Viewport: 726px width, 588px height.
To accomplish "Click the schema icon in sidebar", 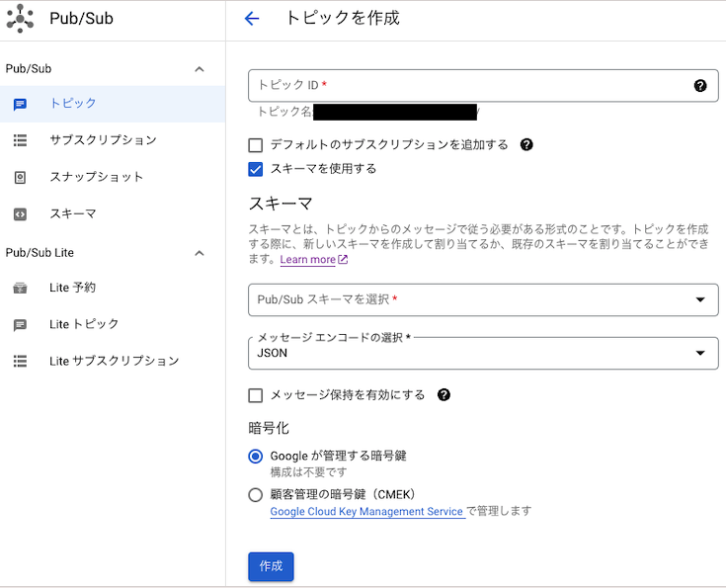I will pos(20,213).
